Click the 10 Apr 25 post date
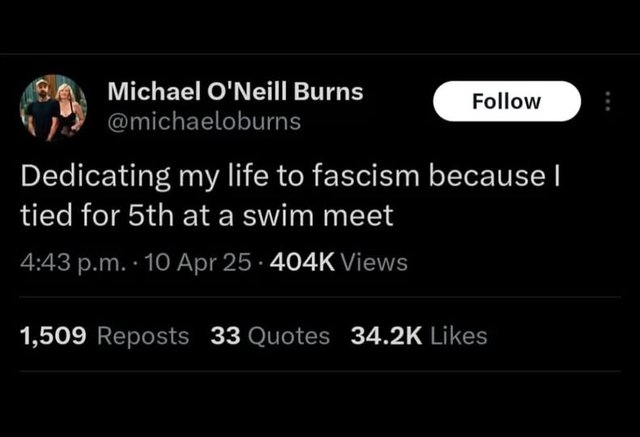 click(x=198, y=262)
